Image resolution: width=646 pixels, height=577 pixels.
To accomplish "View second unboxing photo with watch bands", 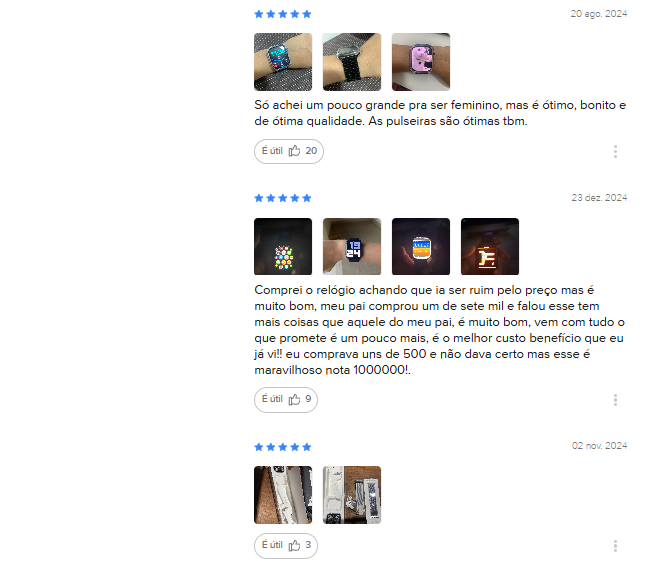I will pyautogui.click(x=352, y=495).
